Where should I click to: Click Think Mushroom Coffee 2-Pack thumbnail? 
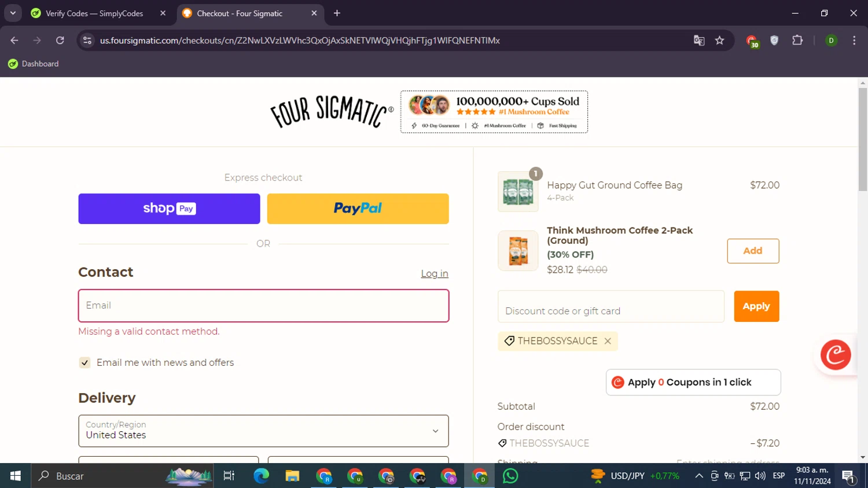click(x=518, y=251)
